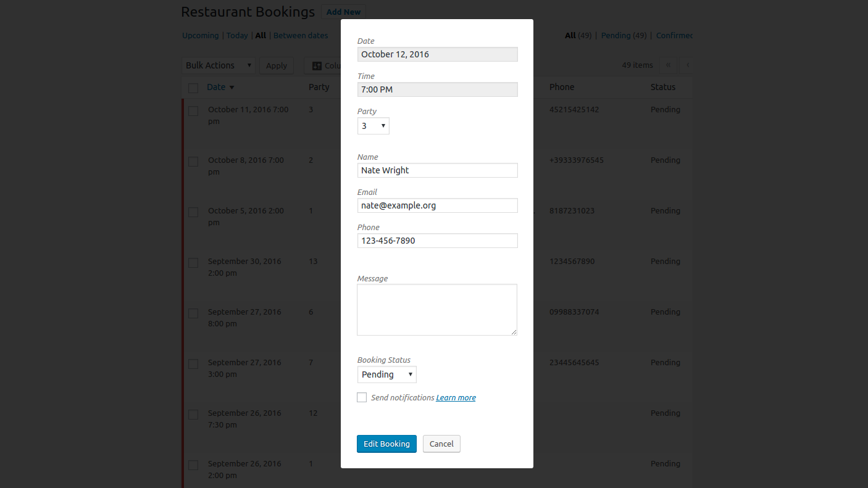Click the Status column header
868x488 pixels.
click(663, 87)
